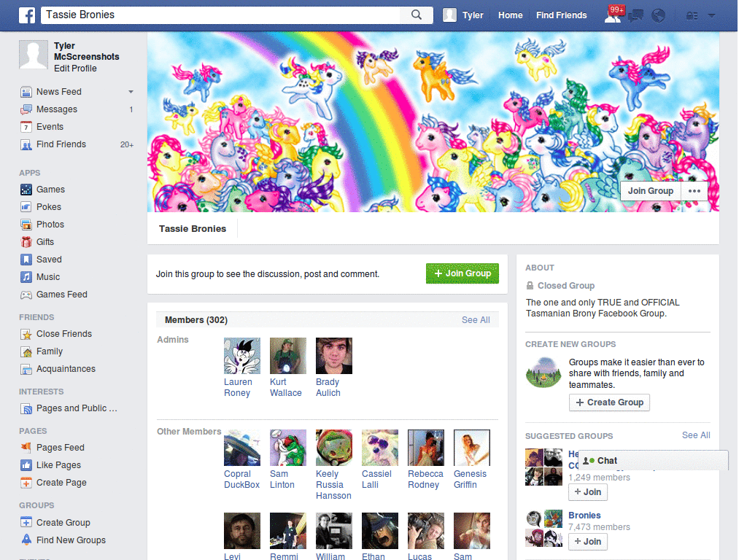This screenshot has width=747, height=560.
Task: Click the Find Friends sidebar icon
Action: (x=26, y=145)
